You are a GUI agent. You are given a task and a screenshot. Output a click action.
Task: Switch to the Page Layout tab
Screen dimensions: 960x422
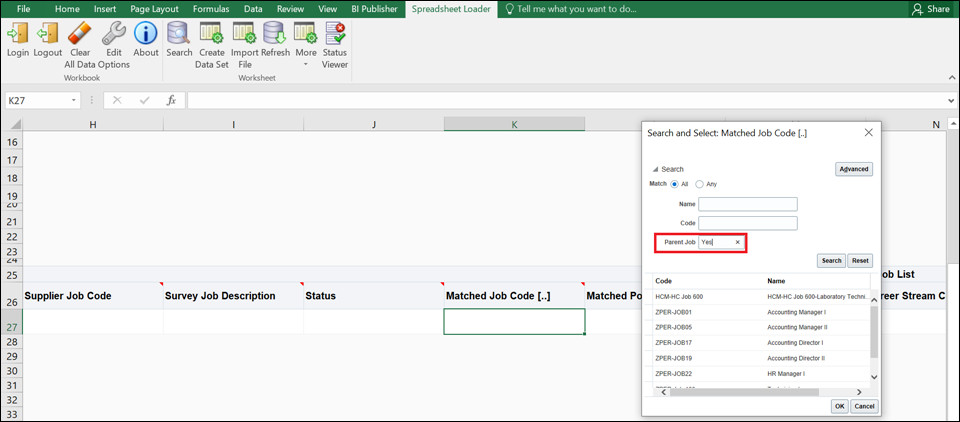click(154, 9)
